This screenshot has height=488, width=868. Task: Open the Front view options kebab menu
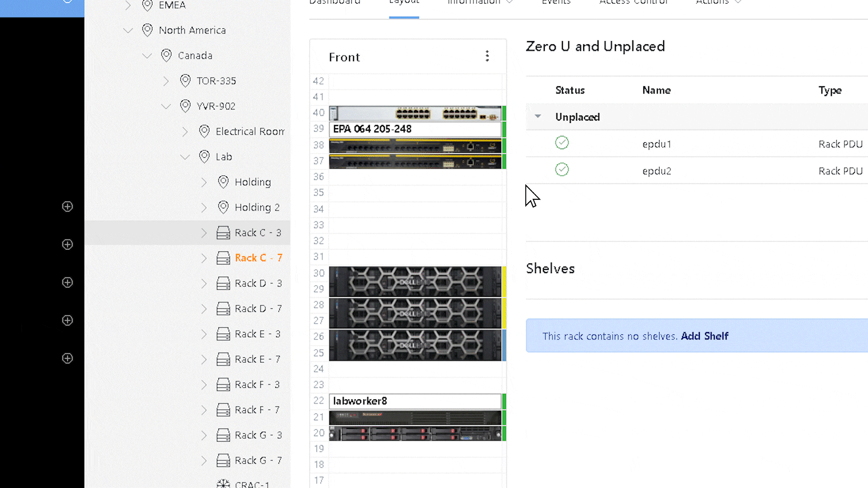click(487, 55)
